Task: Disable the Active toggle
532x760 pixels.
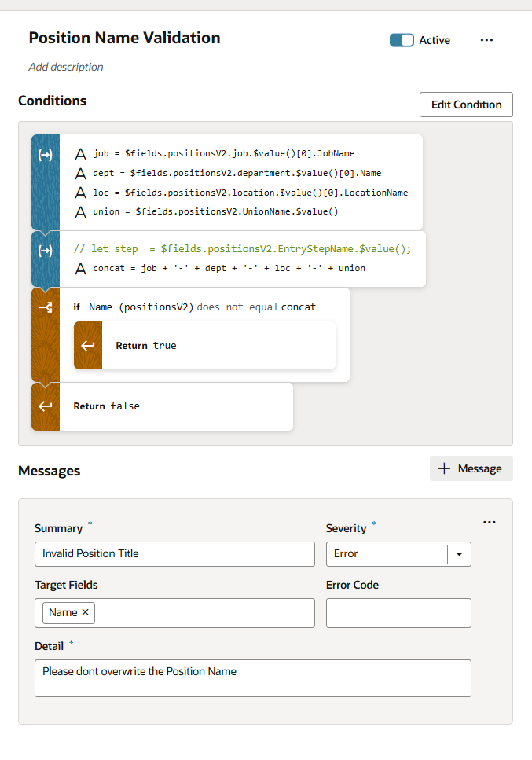Action: pyautogui.click(x=402, y=40)
